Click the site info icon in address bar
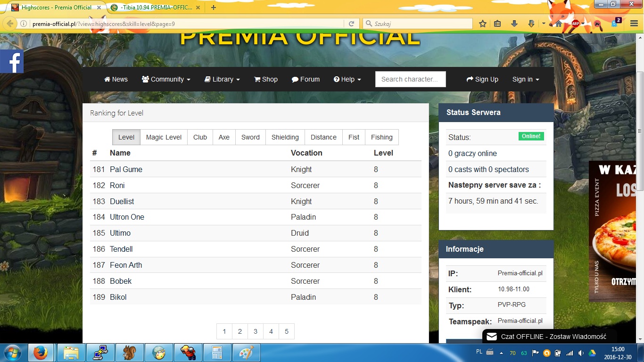This screenshot has height=362, width=644. [24, 24]
